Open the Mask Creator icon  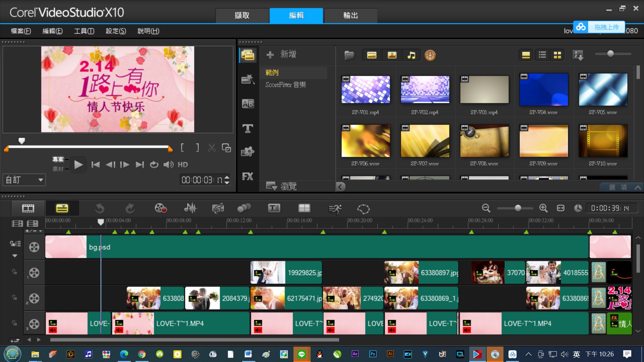363,209
